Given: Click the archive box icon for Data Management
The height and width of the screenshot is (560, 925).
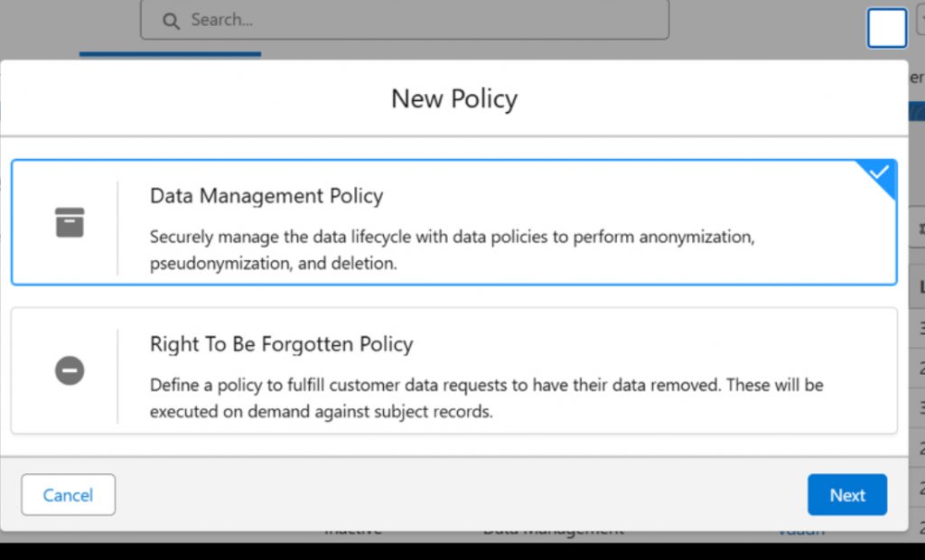Looking at the screenshot, I should (x=70, y=222).
